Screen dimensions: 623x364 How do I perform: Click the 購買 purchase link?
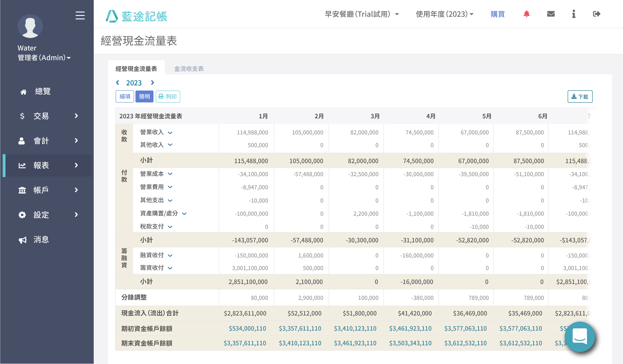pyautogui.click(x=497, y=14)
